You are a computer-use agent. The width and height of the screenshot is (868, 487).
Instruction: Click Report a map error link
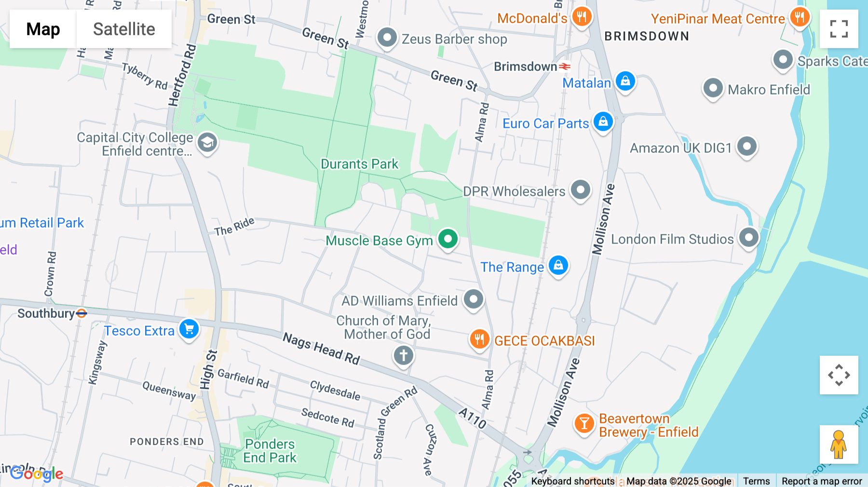[822, 481]
